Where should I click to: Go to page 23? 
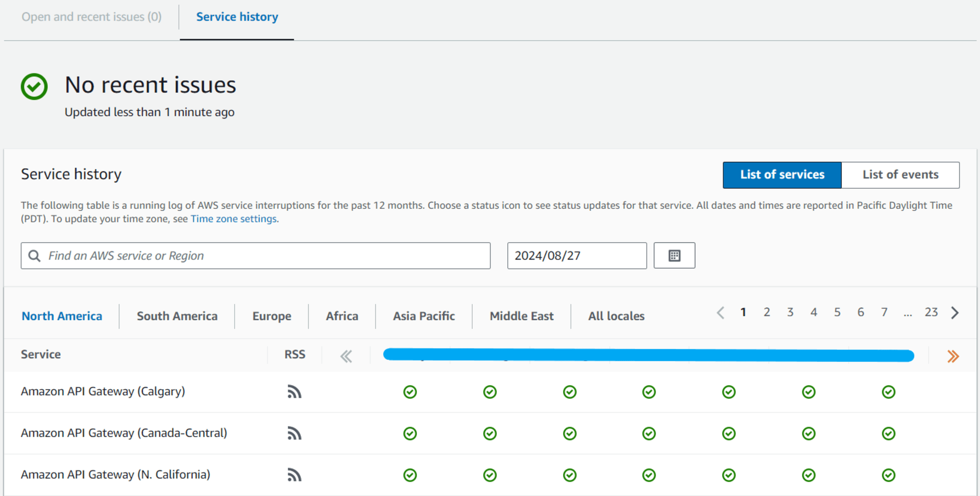pyautogui.click(x=931, y=312)
